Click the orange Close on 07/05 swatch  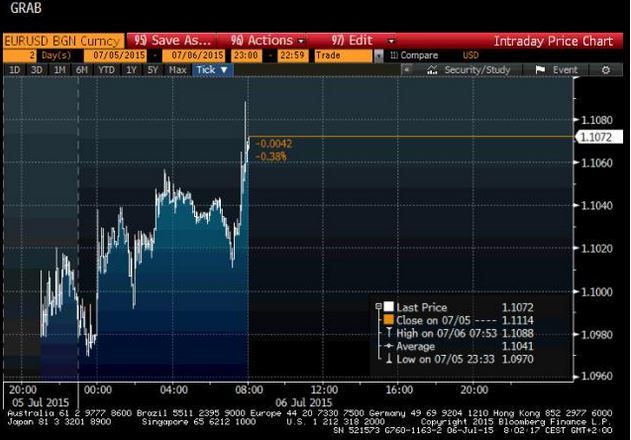coord(389,320)
